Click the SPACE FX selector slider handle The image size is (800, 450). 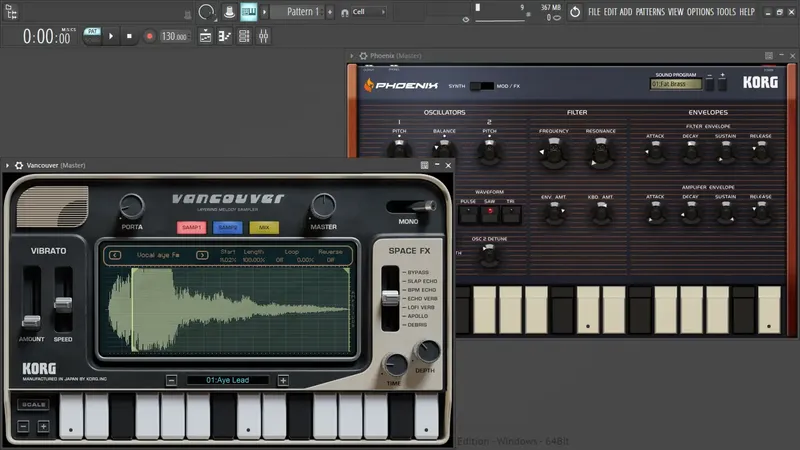pos(390,298)
